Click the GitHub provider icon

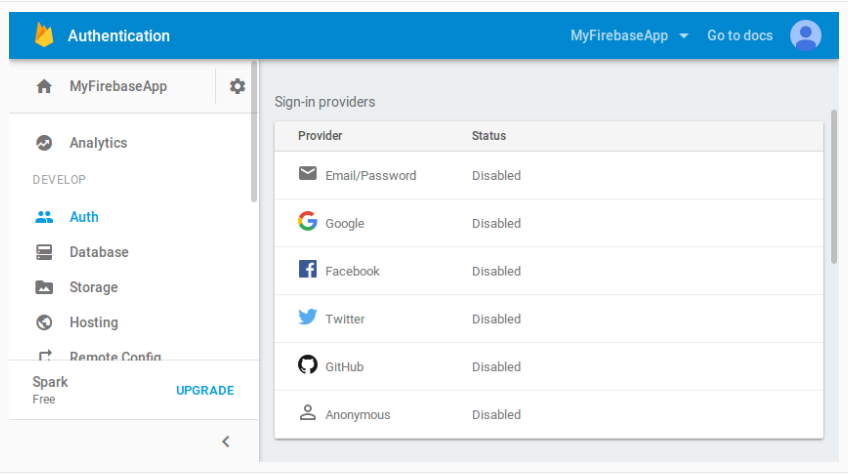[x=308, y=365]
